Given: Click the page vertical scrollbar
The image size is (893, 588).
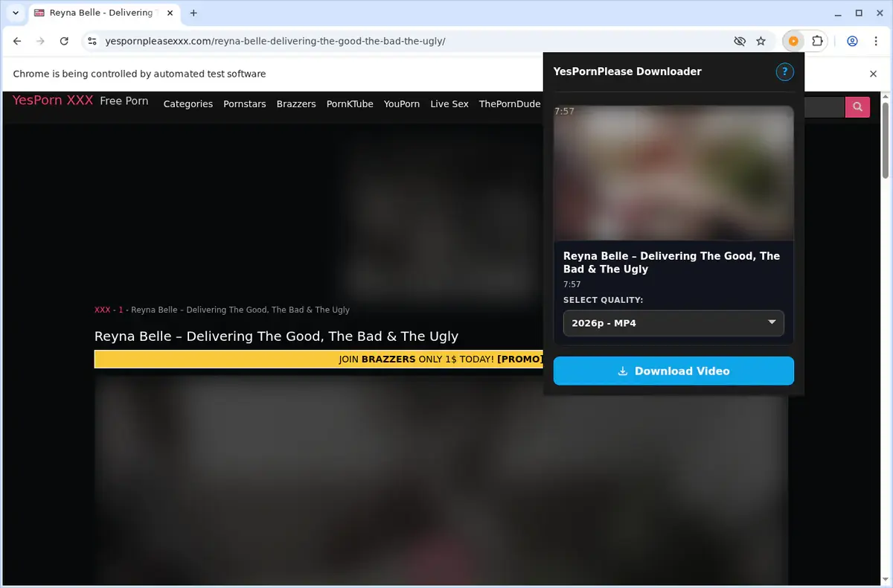Looking at the screenshot, I should pos(886,141).
